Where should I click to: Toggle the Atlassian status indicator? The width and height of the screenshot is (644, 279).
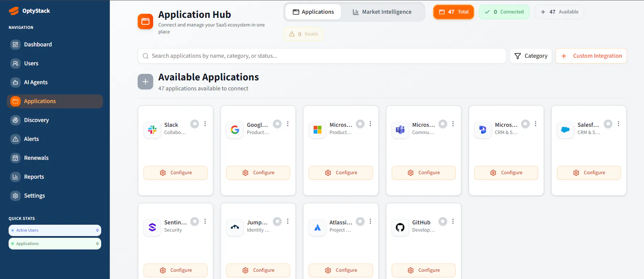[x=360, y=221]
